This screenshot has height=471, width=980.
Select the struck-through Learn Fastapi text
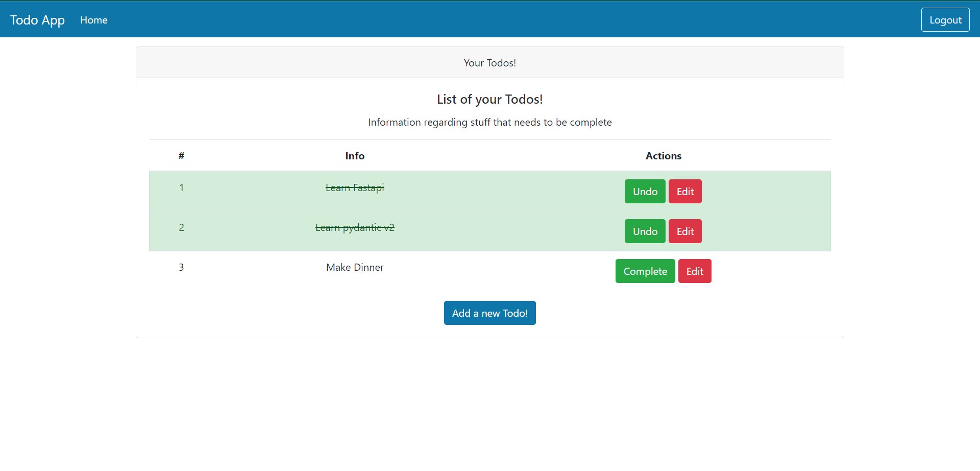click(x=355, y=188)
